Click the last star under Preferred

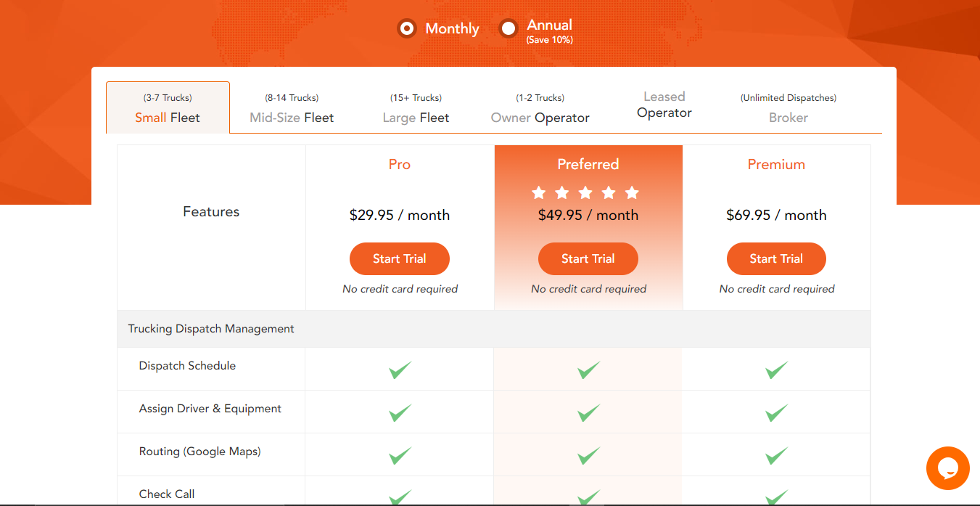(632, 192)
